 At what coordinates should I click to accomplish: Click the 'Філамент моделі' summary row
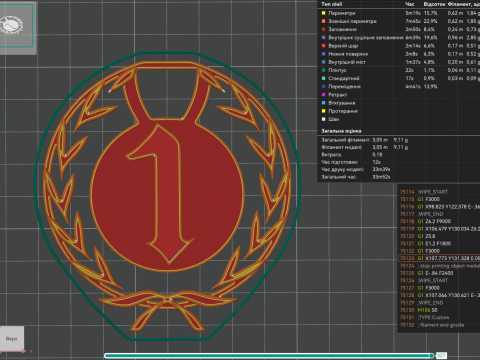pyautogui.click(x=365, y=147)
